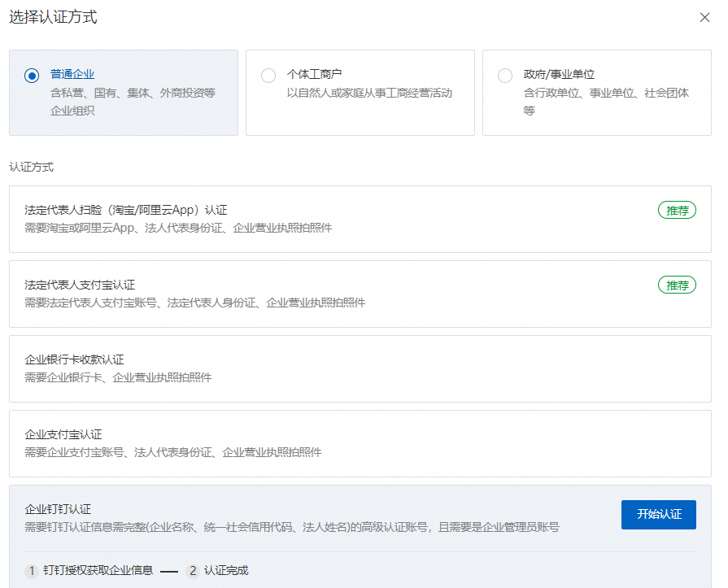
Task: Click the 认证方式 section label
Action: tap(32, 167)
